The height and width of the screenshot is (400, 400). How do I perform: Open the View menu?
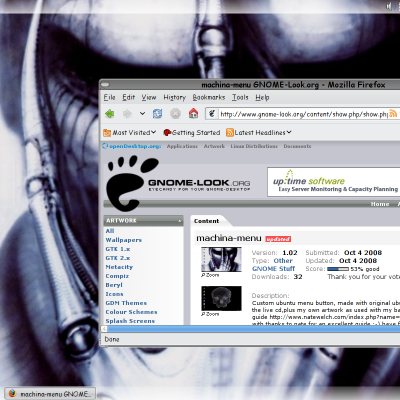[x=149, y=97]
